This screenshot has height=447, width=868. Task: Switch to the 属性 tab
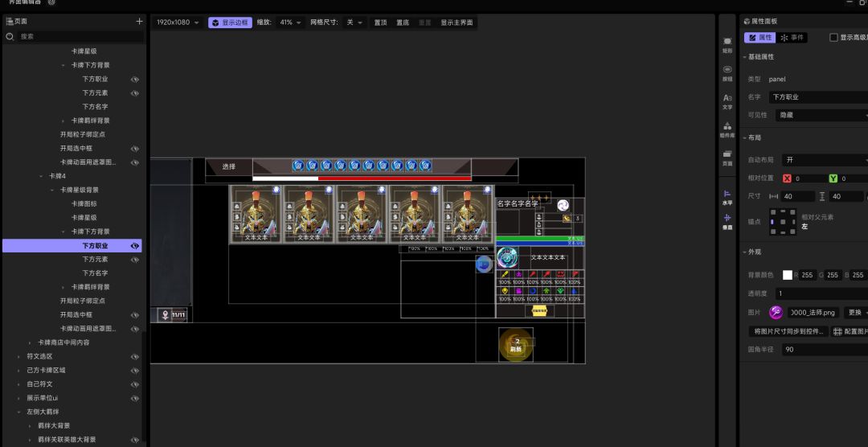click(759, 38)
